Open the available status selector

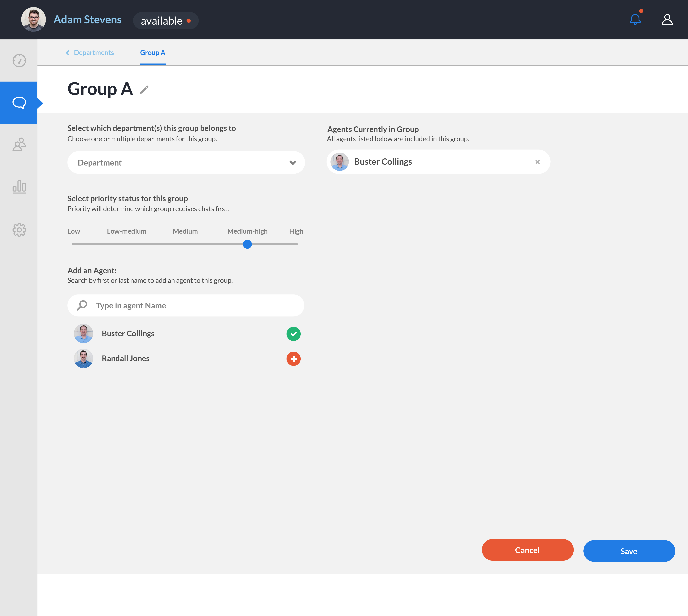166,21
